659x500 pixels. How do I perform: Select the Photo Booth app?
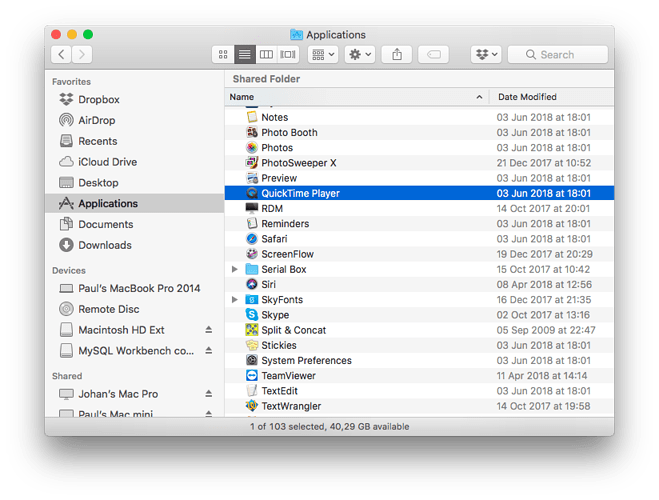coord(419,132)
